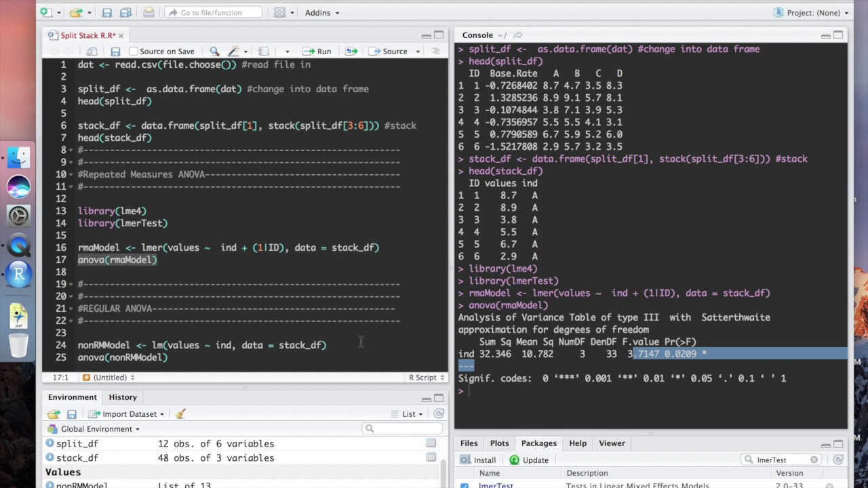Click the Code Tools magic wand icon
This screenshot has width=868, height=488.
coord(233,52)
